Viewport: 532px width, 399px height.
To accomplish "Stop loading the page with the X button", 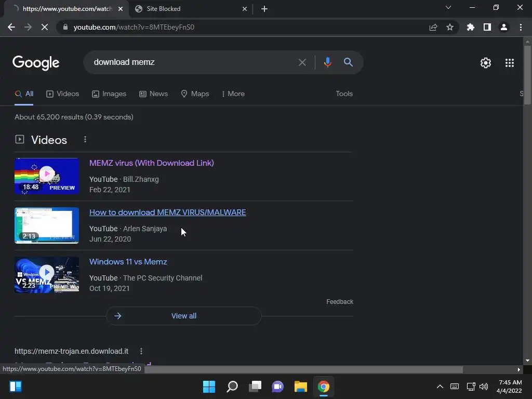I will (x=45, y=27).
